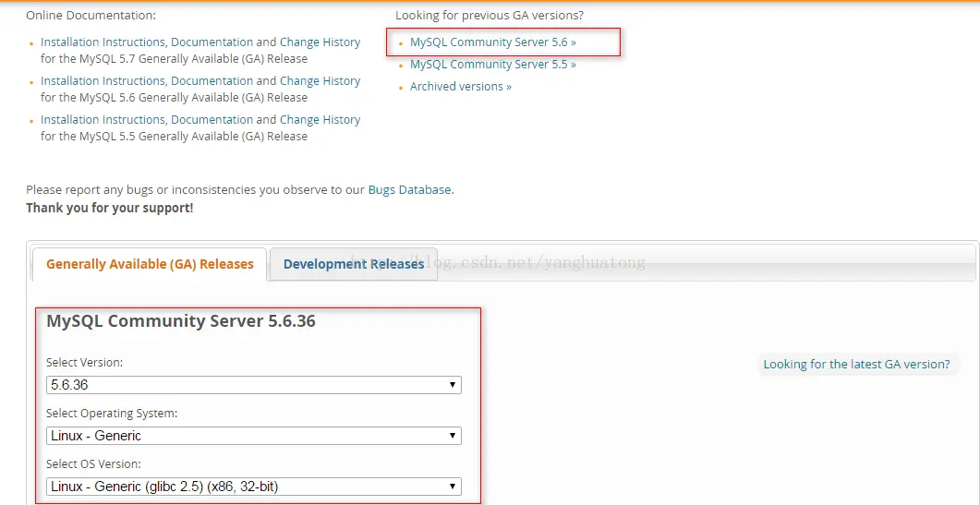The height and width of the screenshot is (505, 980).
Task: Click the 'Select Operating System:' label
Action: tap(112, 413)
